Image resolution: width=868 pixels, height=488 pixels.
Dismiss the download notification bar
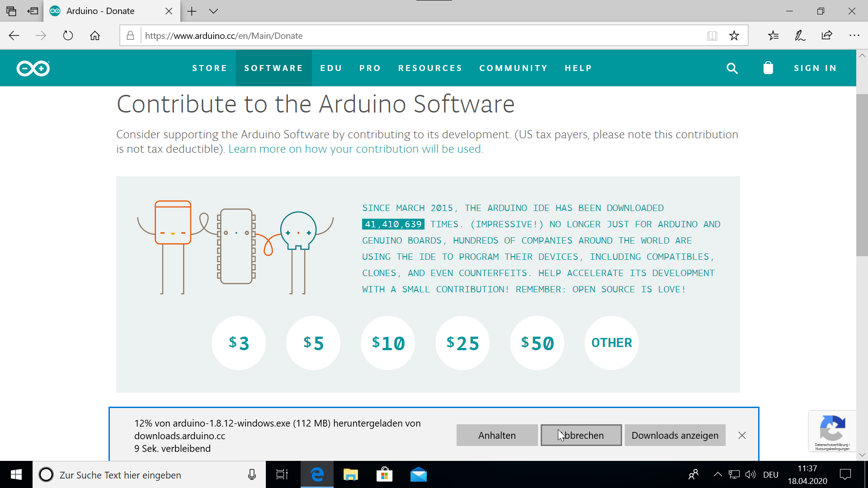742,435
